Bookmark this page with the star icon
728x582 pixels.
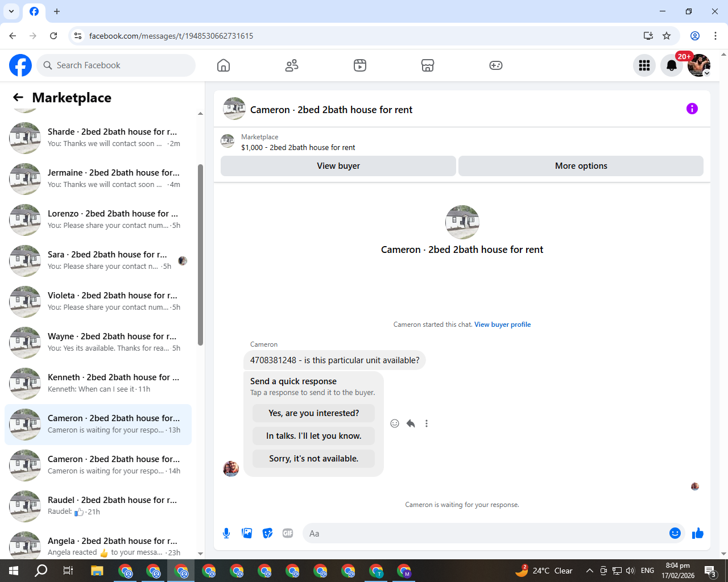[x=667, y=36]
